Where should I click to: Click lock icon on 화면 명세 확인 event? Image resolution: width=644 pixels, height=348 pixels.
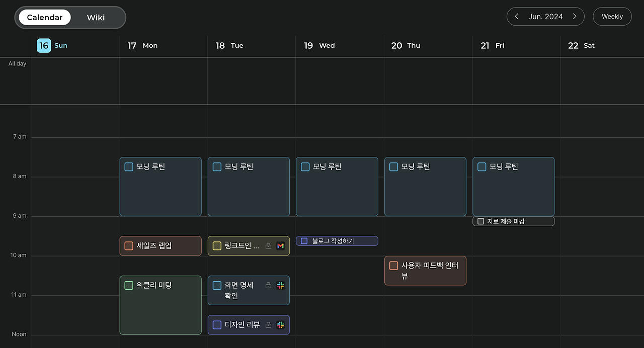pos(268,285)
